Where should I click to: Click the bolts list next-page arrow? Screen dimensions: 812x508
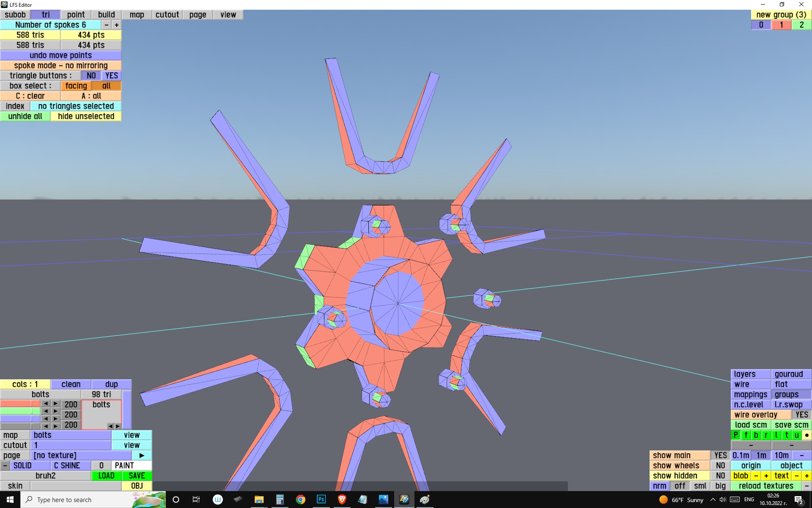click(118, 426)
